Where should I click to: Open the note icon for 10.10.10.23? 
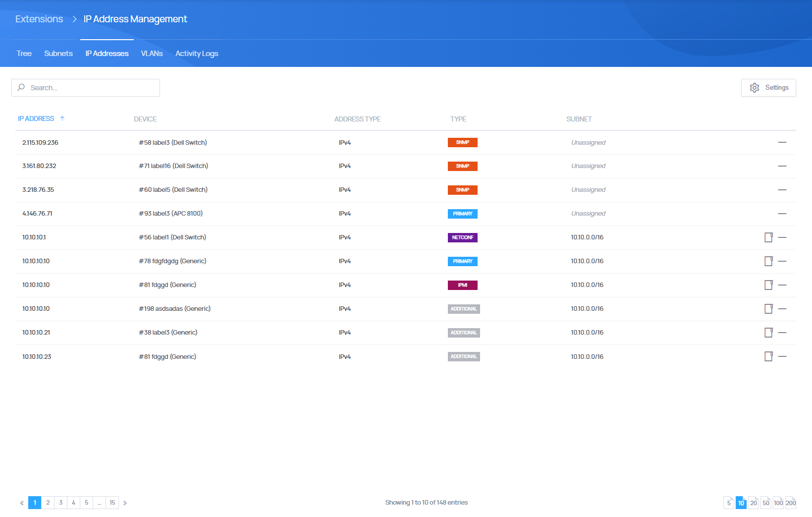click(x=768, y=356)
